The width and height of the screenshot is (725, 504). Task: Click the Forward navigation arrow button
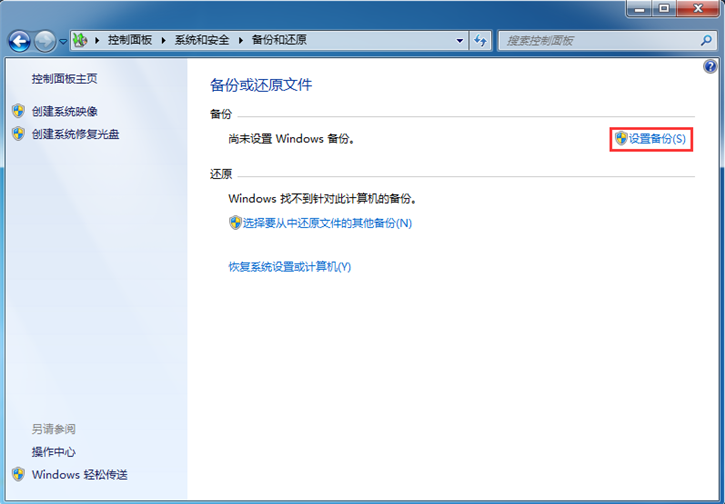pos(45,40)
